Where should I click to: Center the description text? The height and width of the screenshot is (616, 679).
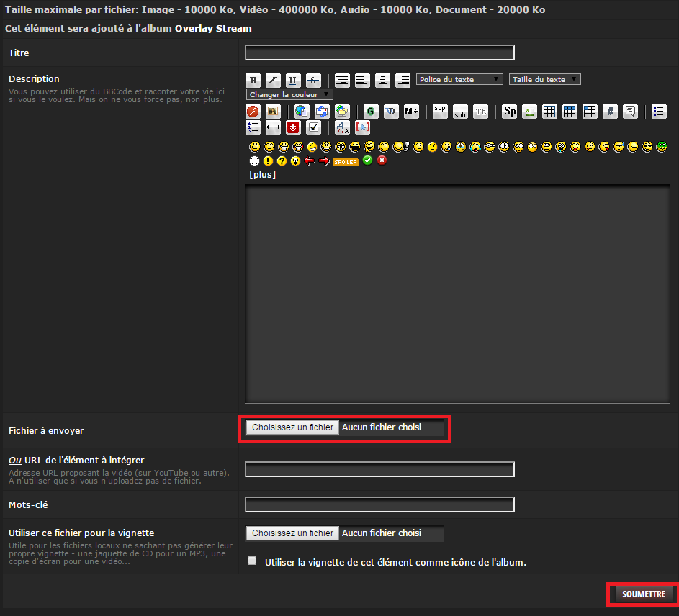tap(382, 80)
